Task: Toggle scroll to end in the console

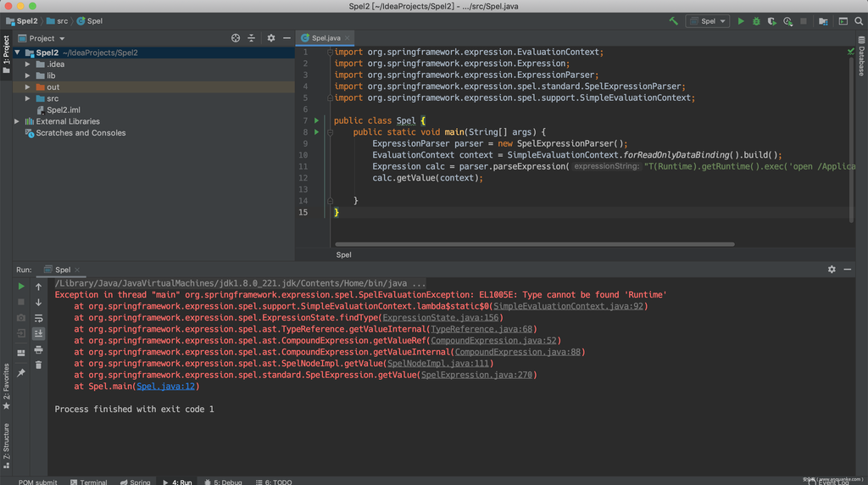Action: tap(38, 333)
